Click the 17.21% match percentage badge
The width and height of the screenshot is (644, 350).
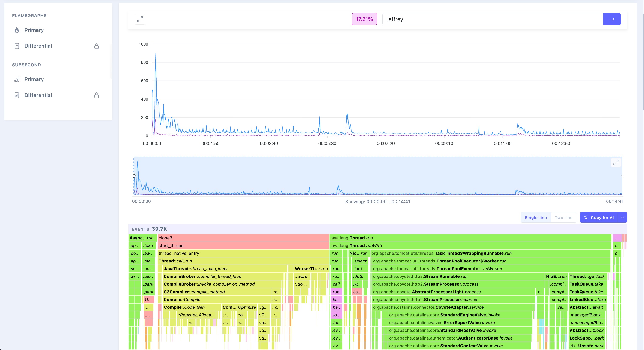(x=364, y=19)
